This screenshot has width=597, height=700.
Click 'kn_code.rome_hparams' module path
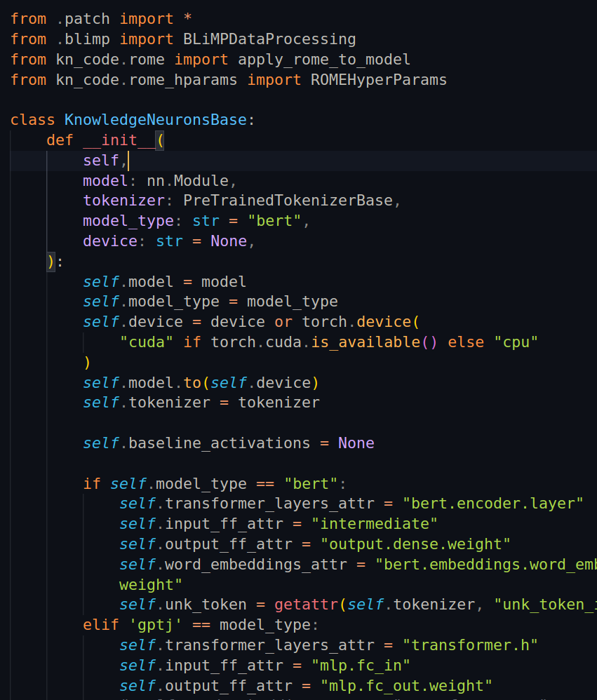click(x=147, y=80)
